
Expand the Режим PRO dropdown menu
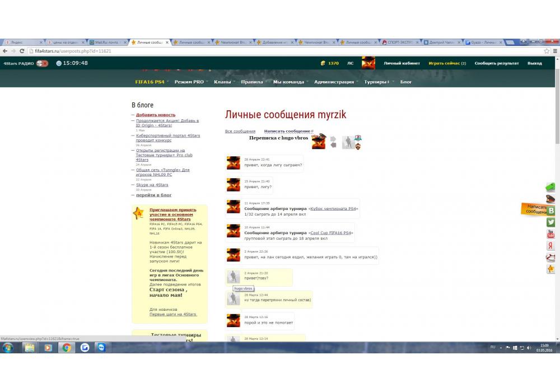tap(189, 82)
